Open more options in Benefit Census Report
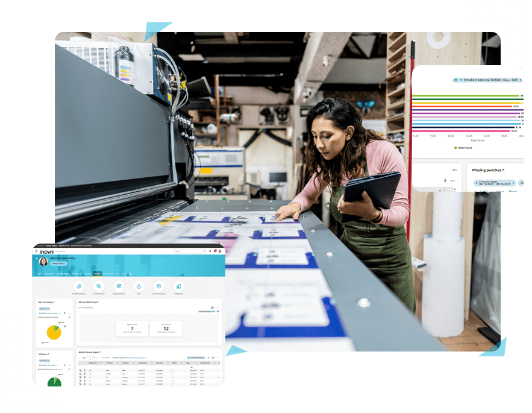Viewport: 532px width, 413px height. click(x=218, y=358)
